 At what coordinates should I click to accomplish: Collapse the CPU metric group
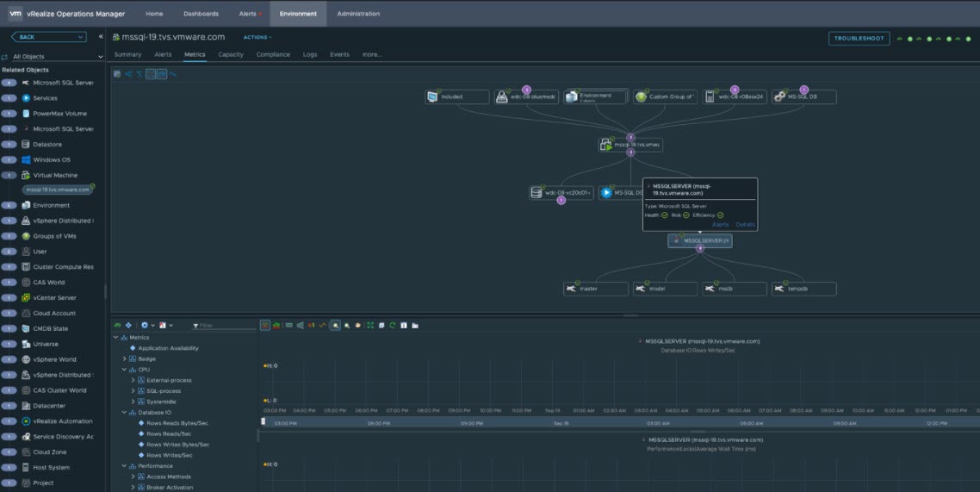click(124, 370)
